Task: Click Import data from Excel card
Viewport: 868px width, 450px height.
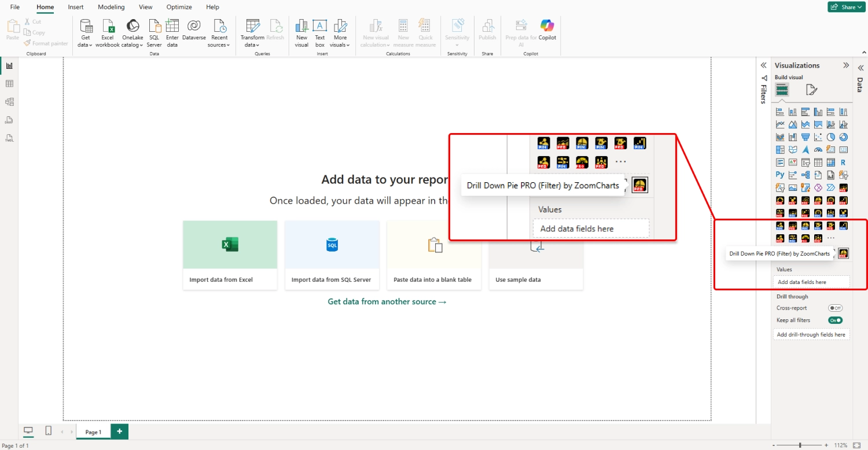Action: (230, 255)
